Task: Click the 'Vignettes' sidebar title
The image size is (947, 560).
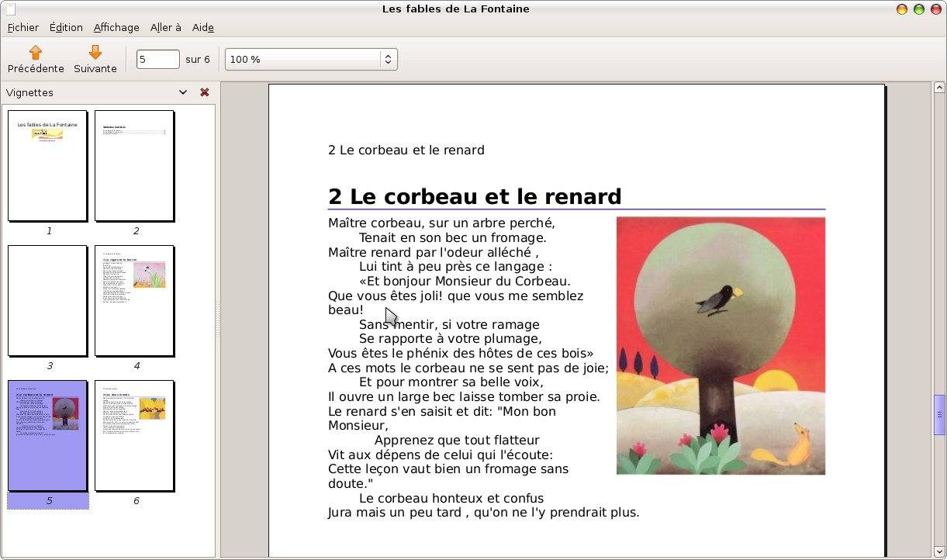Action: pyautogui.click(x=29, y=92)
